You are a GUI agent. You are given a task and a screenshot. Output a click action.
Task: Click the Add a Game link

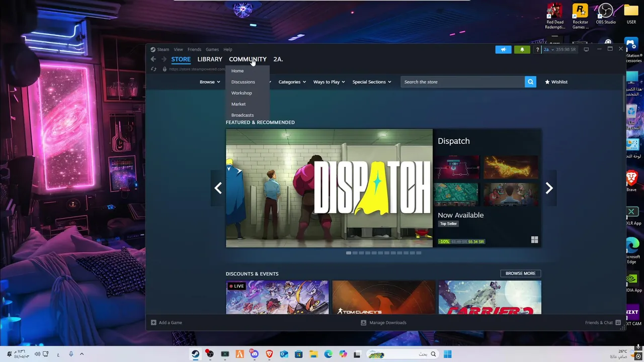click(x=170, y=323)
